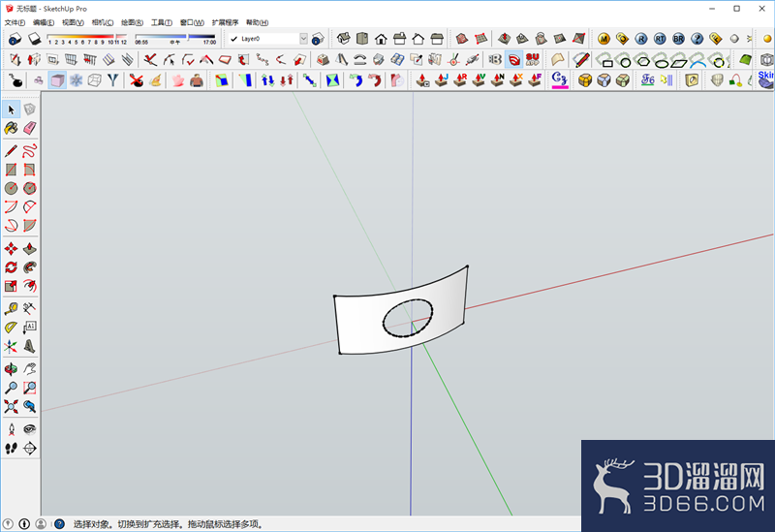Image resolution: width=775 pixels, height=532 pixels.
Task: Pick the Offset tool
Action: point(30,286)
